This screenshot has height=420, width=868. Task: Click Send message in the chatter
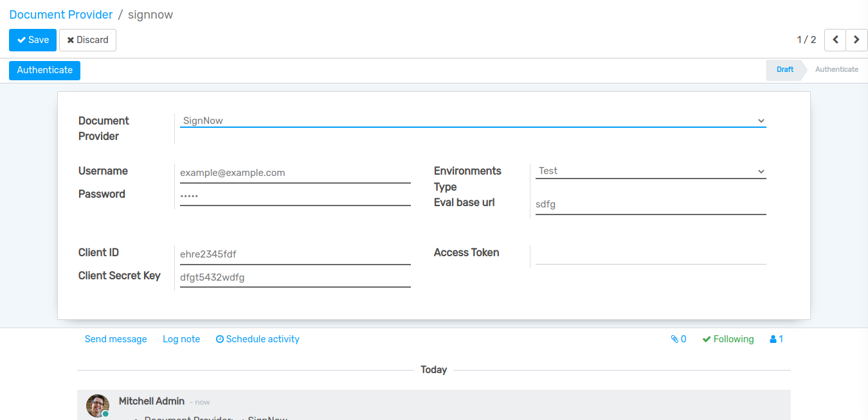tap(116, 339)
